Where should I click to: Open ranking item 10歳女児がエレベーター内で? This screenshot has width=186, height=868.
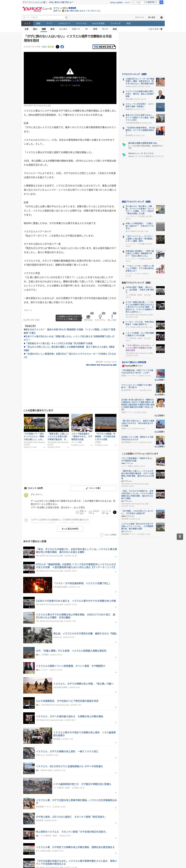point(140,81)
